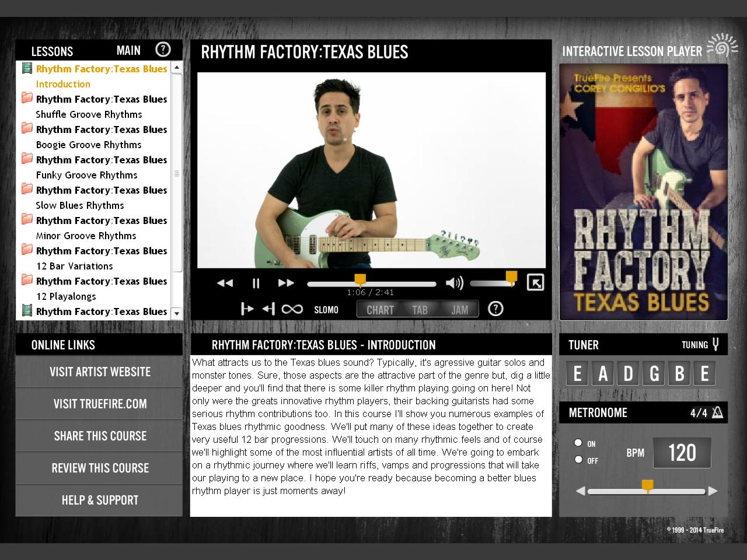The height and width of the screenshot is (560, 747).
Task: Play A string tuner note
Action: pyautogui.click(x=603, y=373)
